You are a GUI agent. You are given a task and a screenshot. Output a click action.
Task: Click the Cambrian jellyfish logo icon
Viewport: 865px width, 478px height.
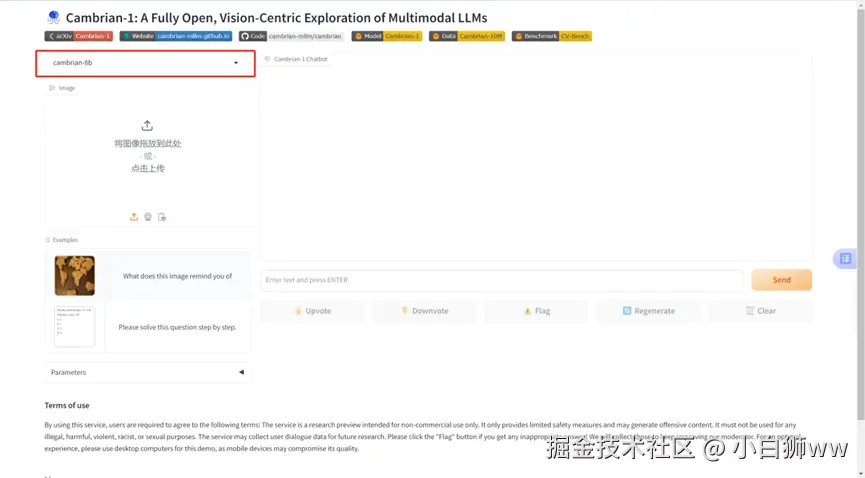(x=54, y=17)
